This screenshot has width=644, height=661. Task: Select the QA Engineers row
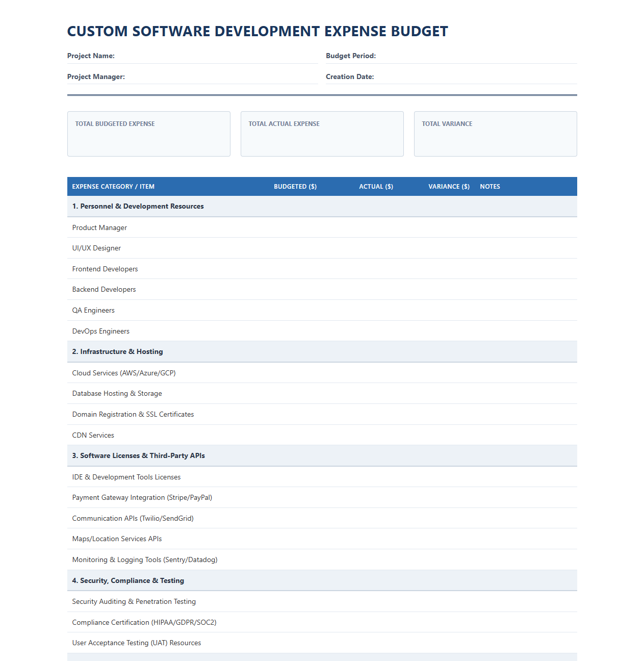pos(322,310)
